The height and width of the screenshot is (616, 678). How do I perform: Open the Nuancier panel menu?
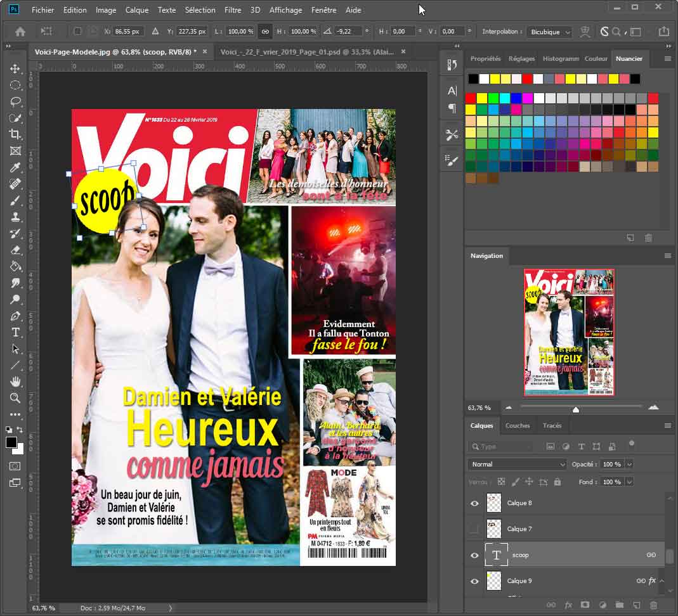[668, 59]
